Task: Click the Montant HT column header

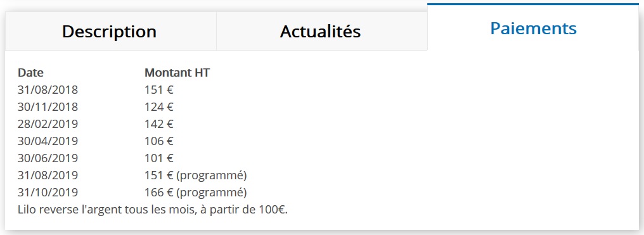Action: pyautogui.click(x=177, y=73)
